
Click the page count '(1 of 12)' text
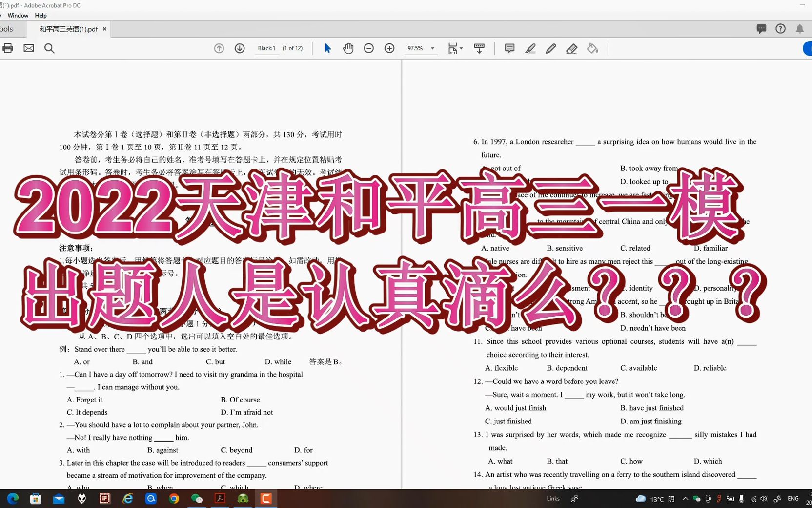[x=293, y=48]
